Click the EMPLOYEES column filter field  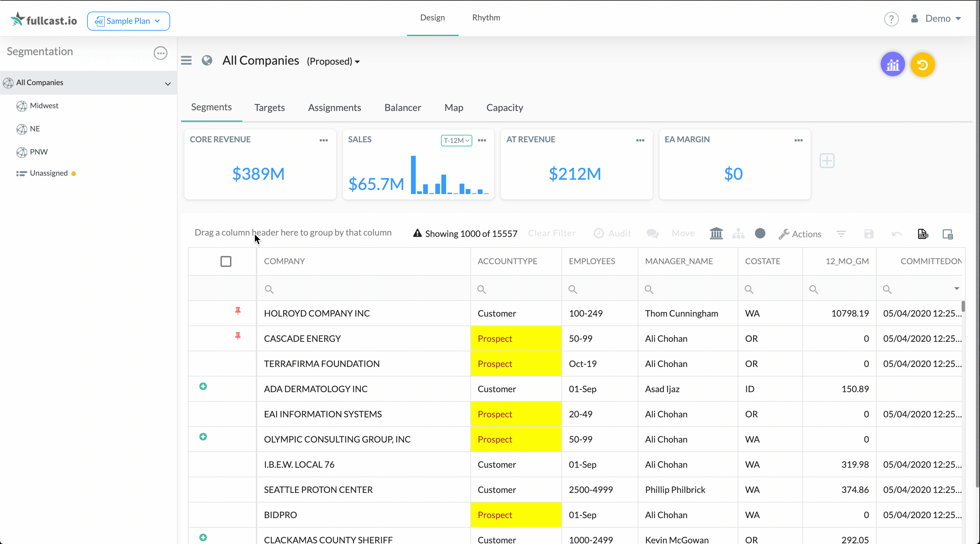click(x=600, y=289)
